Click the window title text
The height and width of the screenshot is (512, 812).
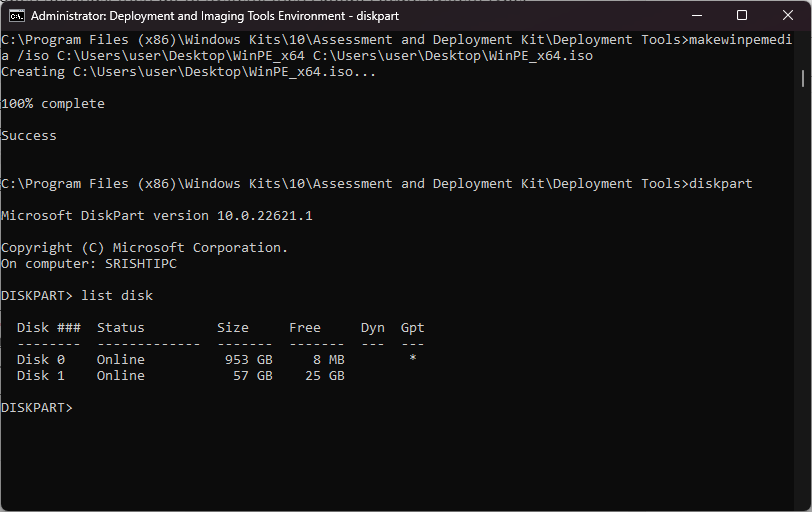[x=215, y=15]
